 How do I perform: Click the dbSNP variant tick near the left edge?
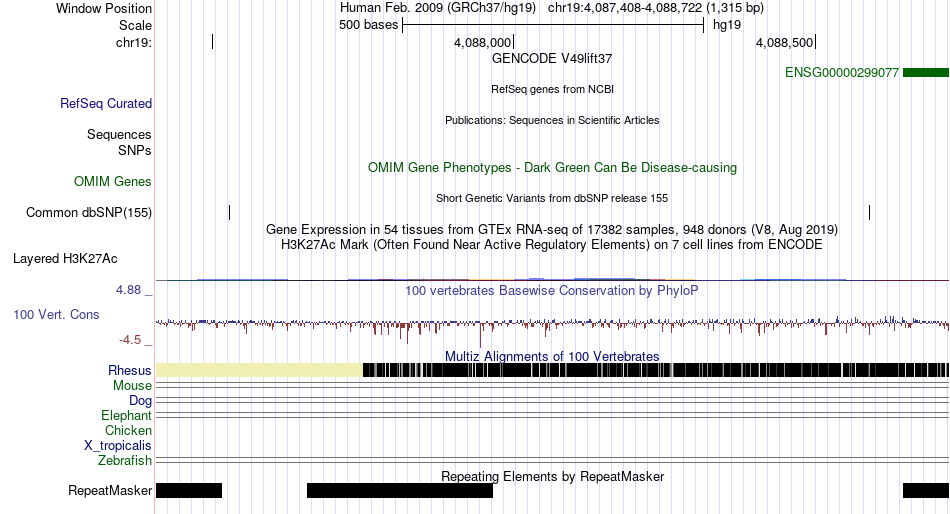pos(230,212)
